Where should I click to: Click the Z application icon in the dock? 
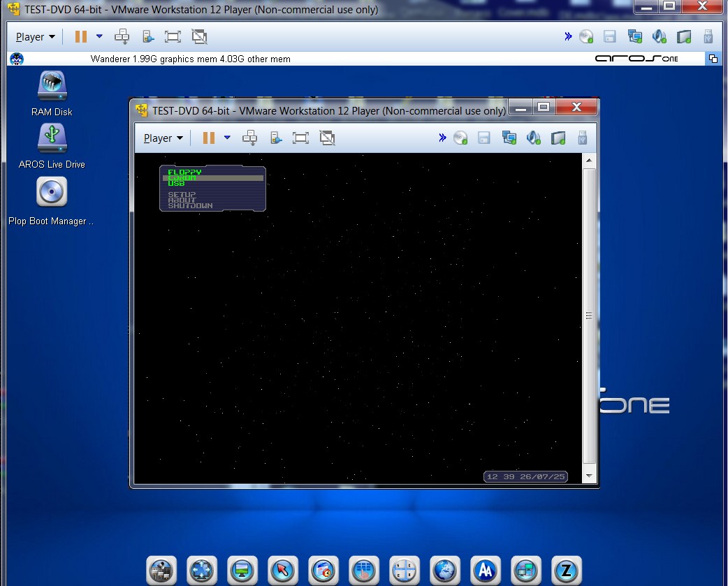tap(567, 571)
